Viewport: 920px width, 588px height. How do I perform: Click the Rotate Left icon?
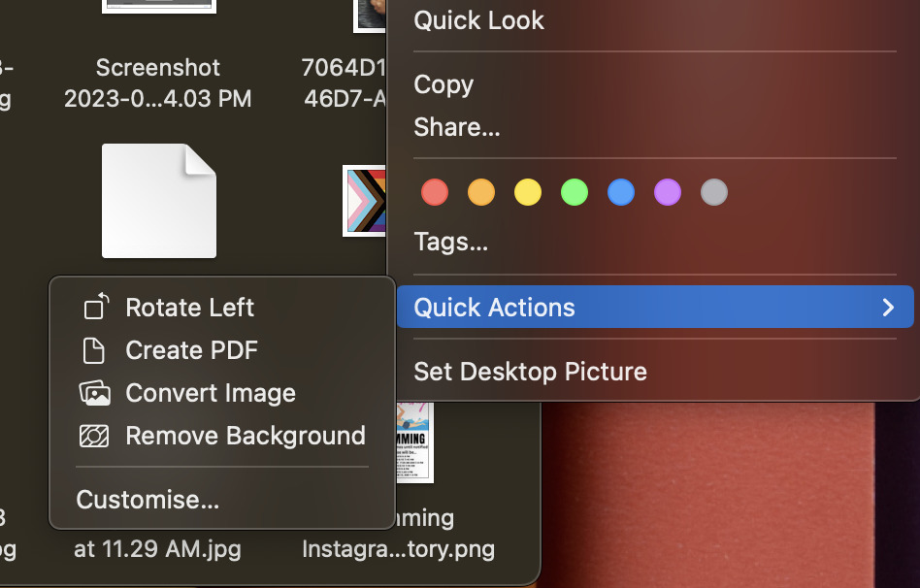[x=95, y=308]
